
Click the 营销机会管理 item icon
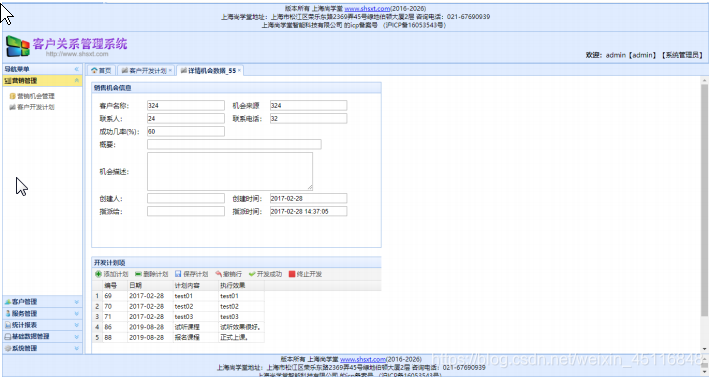(12, 96)
